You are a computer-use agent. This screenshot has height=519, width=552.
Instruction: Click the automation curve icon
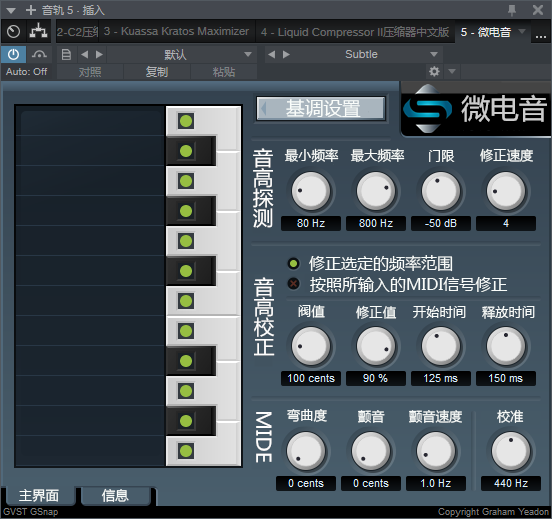[39, 54]
